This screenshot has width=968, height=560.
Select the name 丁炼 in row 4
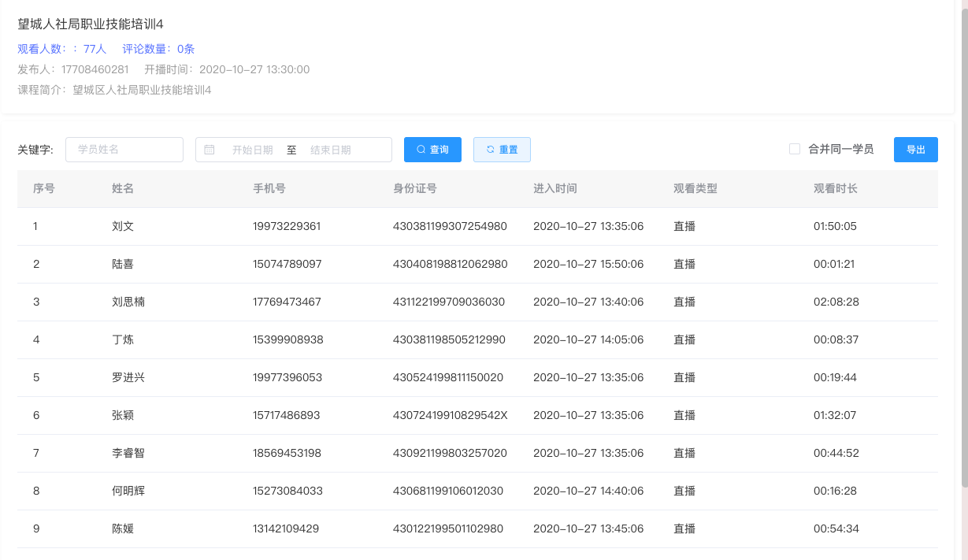(123, 340)
